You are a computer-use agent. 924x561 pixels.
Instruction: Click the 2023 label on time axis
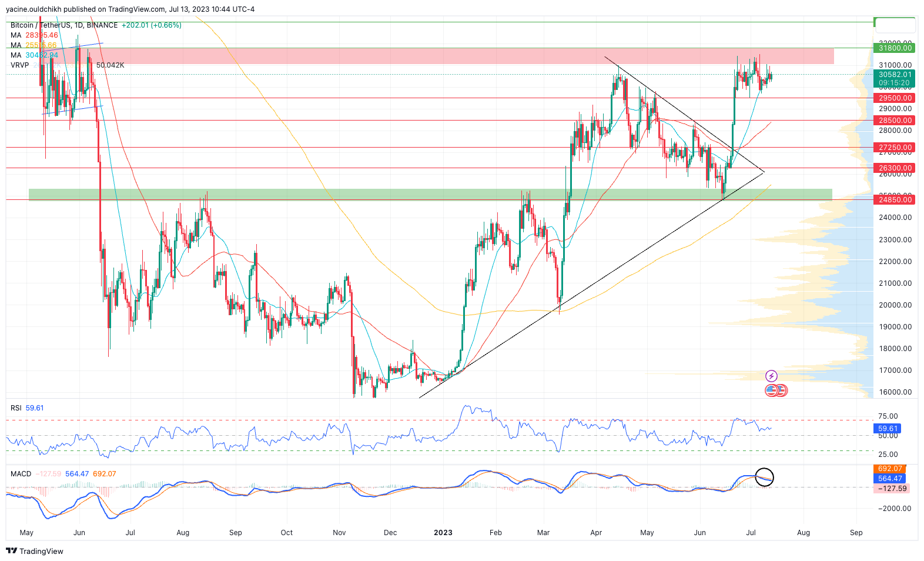tap(443, 533)
